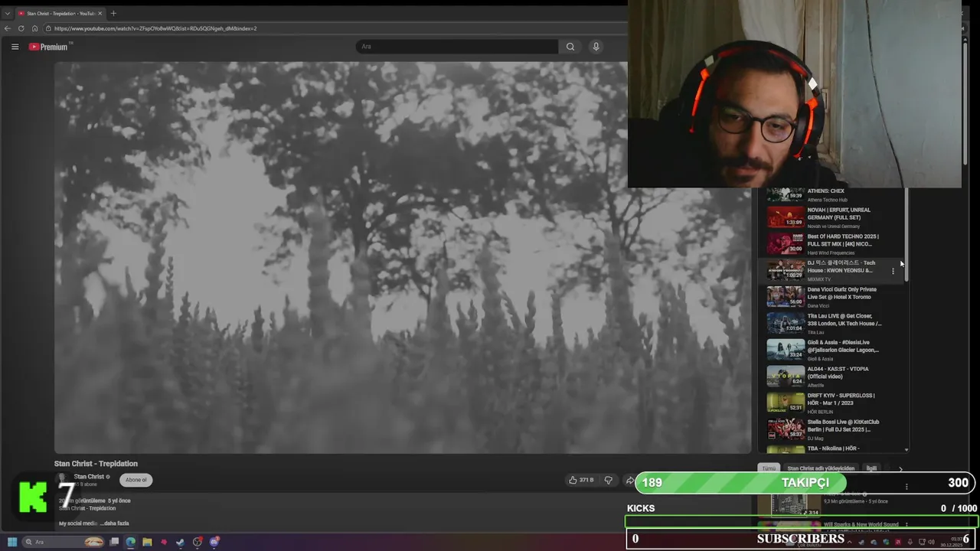The height and width of the screenshot is (551, 980).
Task: Select the Stan Christ adlı yükleyiciden chip
Action: (x=821, y=468)
